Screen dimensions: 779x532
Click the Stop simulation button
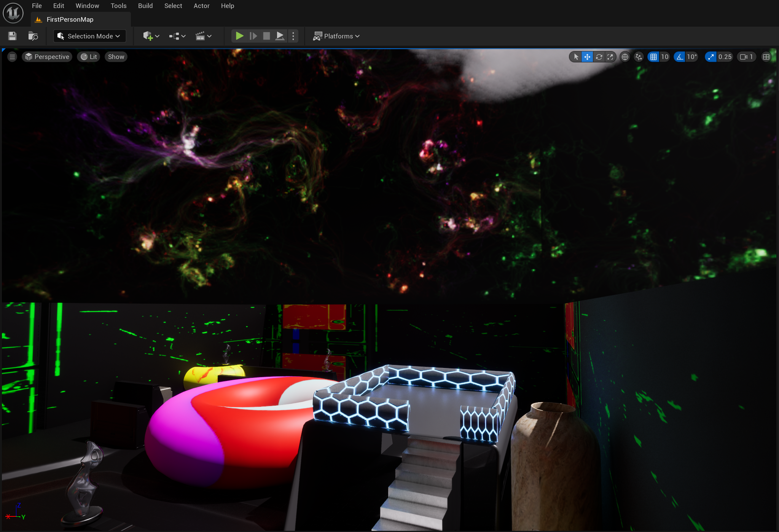[266, 36]
